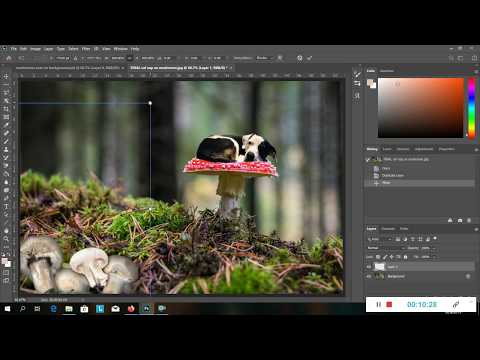The height and width of the screenshot is (360, 480).
Task: Select the Clone Stamp tool
Action: [x=6, y=149]
